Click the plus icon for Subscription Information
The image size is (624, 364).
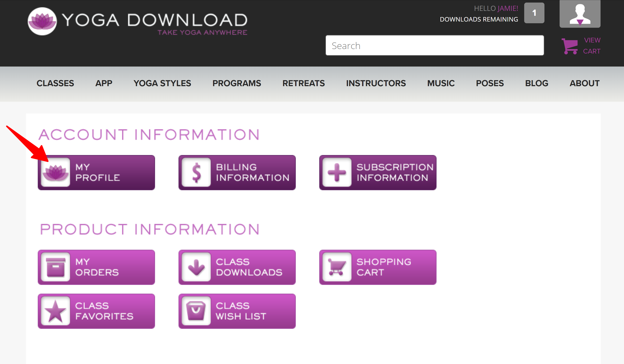[337, 172]
